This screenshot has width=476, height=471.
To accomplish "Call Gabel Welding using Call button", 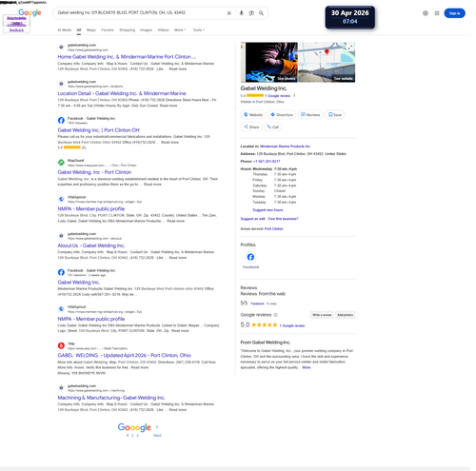I will 273,127.
